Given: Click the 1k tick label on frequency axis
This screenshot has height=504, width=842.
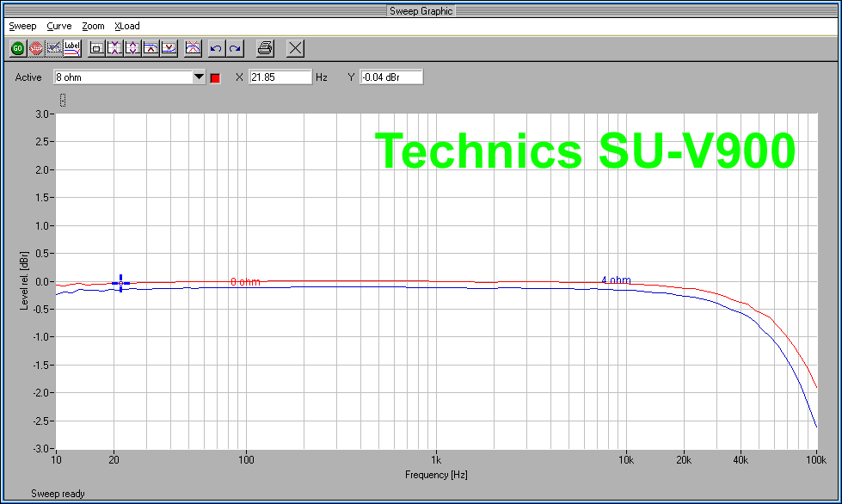Looking at the screenshot, I should coord(436,460).
